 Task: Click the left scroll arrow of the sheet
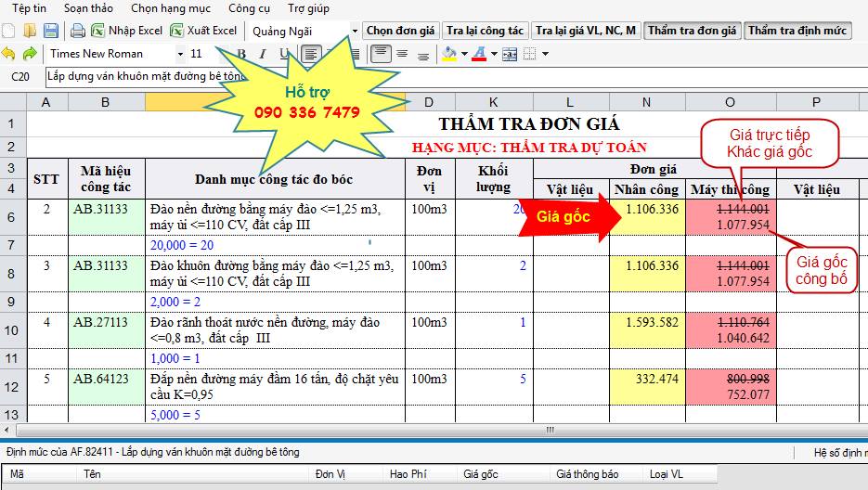6,430
